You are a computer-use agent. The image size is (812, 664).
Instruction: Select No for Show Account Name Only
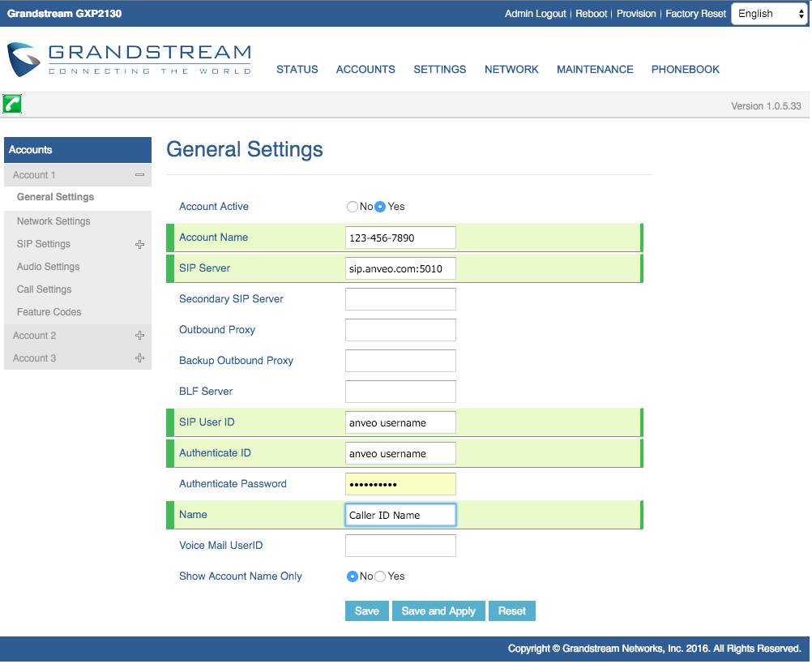point(353,576)
